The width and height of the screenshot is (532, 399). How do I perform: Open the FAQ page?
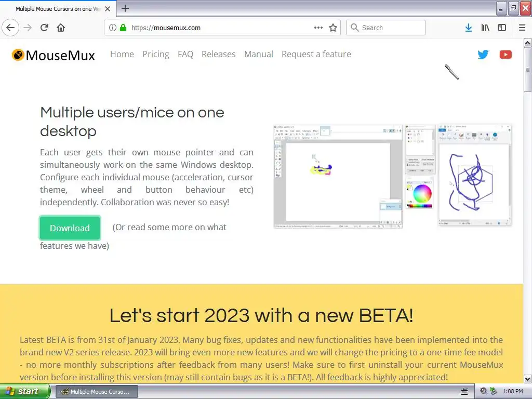185,54
